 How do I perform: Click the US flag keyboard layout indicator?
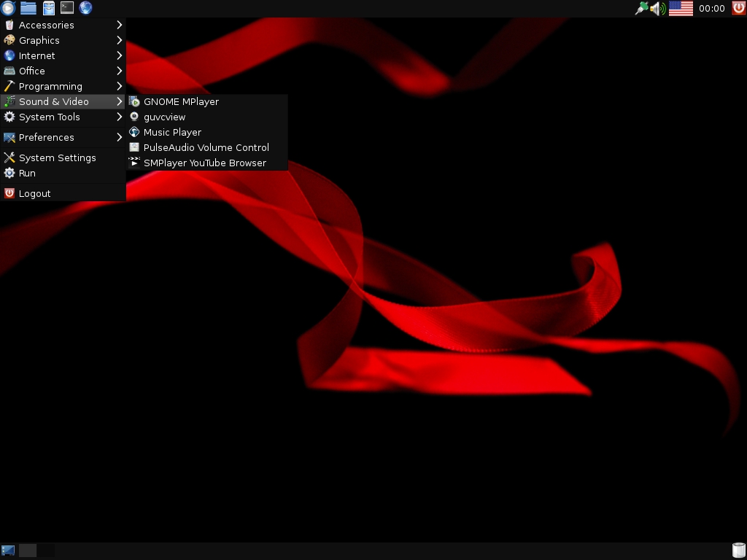(681, 8)
